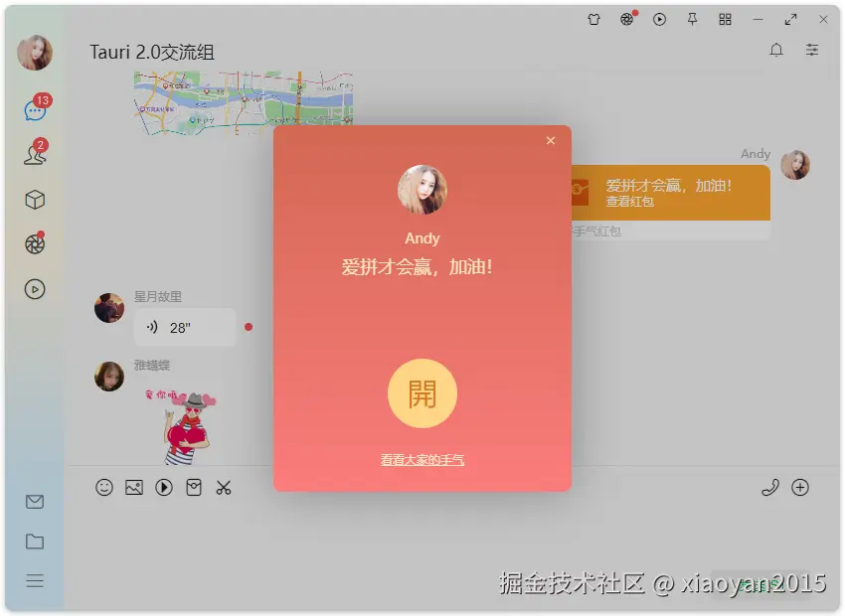Open the grid layout panel in titlebar
Viewport: 845px width, 616px height.
(x=726, y=19)
